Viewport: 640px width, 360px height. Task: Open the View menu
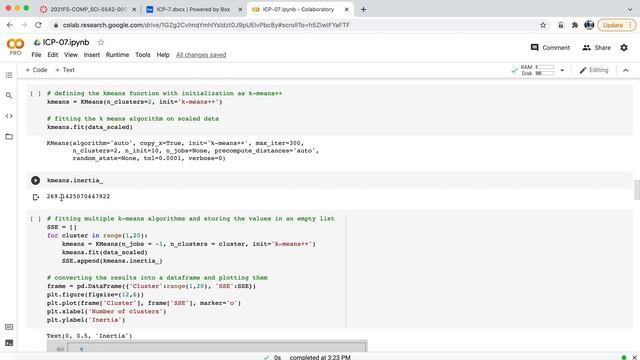coord(71,55)
